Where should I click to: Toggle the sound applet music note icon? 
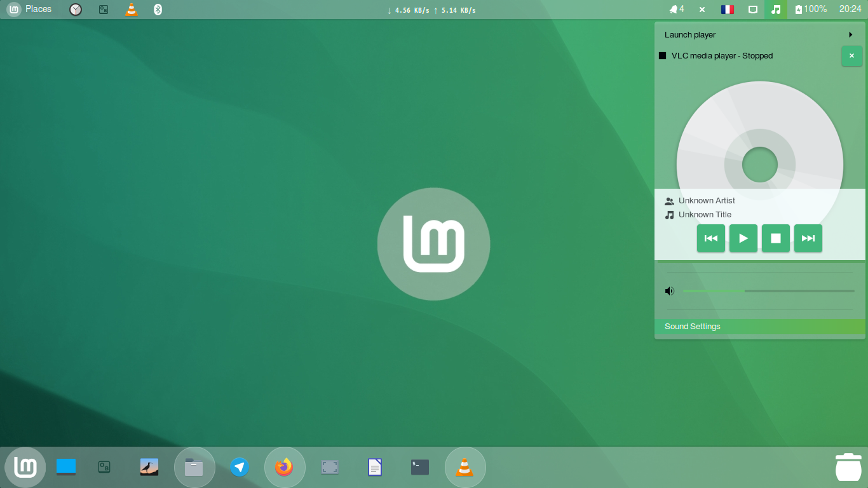tap(776, 10)
